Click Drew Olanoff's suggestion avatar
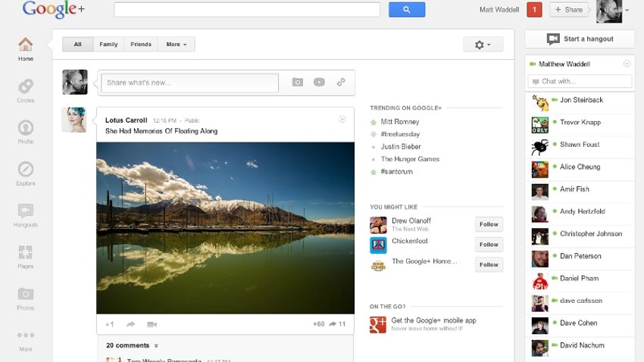The image size is (644, 362). 378,225
